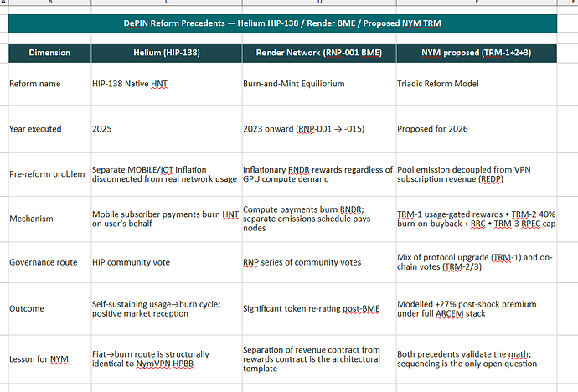578x392 pixels.
Task: Select the cell 'Self-sustaining usage→burn cycle…'
Action: click(x=167, y=309)
